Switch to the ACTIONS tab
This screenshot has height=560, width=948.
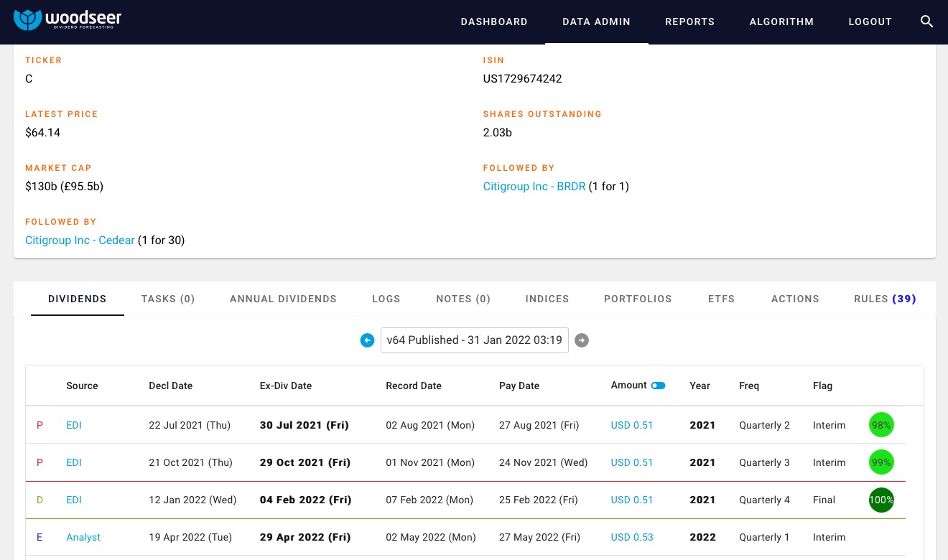[795, 299]
